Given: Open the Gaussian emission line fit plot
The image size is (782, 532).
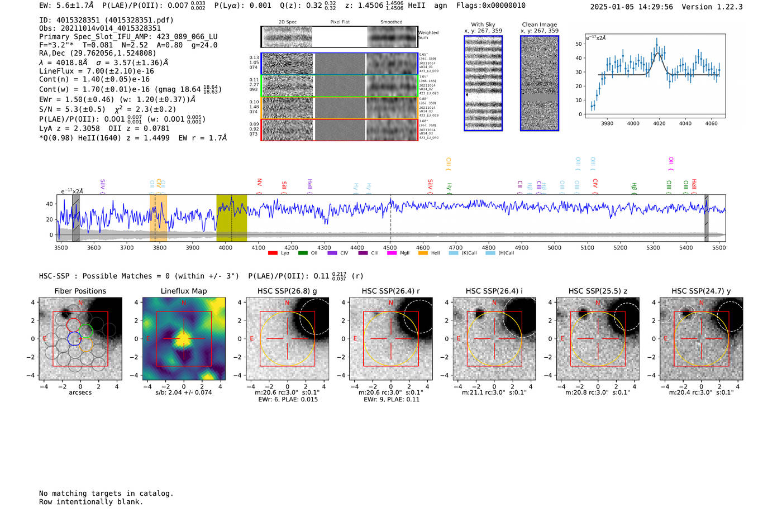Looking at the screenshot, I should (655, 76).
